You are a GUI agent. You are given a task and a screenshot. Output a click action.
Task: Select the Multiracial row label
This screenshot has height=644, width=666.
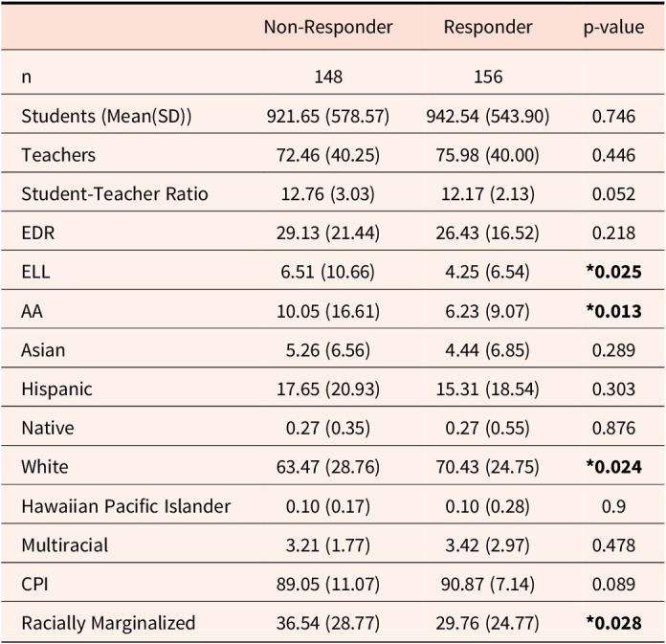coord(65,545)
